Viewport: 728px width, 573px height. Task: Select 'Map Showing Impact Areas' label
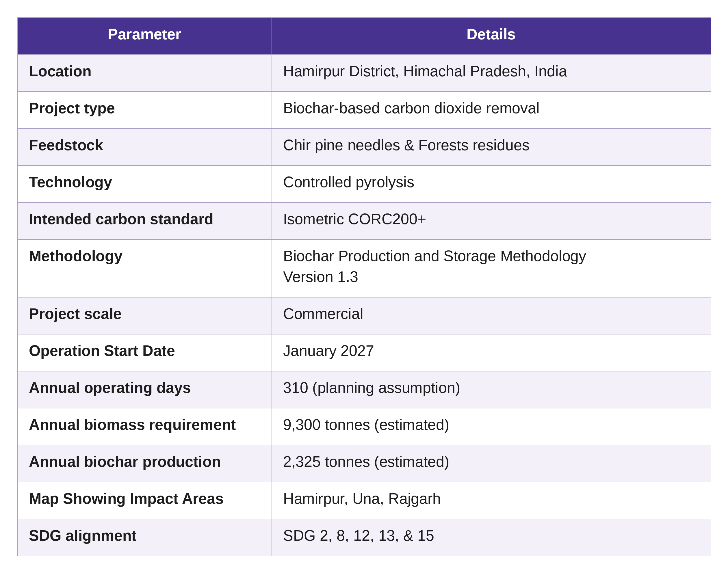tap(126, 499)
